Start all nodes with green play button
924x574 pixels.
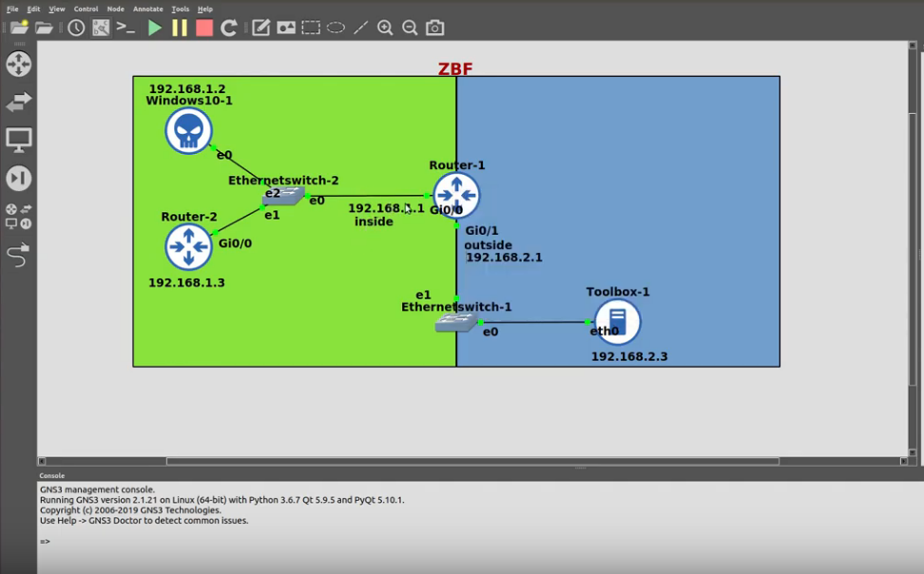[155, 28]
